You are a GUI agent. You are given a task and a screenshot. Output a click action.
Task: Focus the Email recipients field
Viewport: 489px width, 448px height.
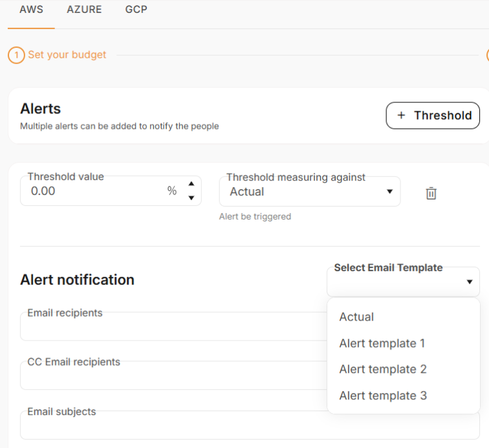(168, 327)
